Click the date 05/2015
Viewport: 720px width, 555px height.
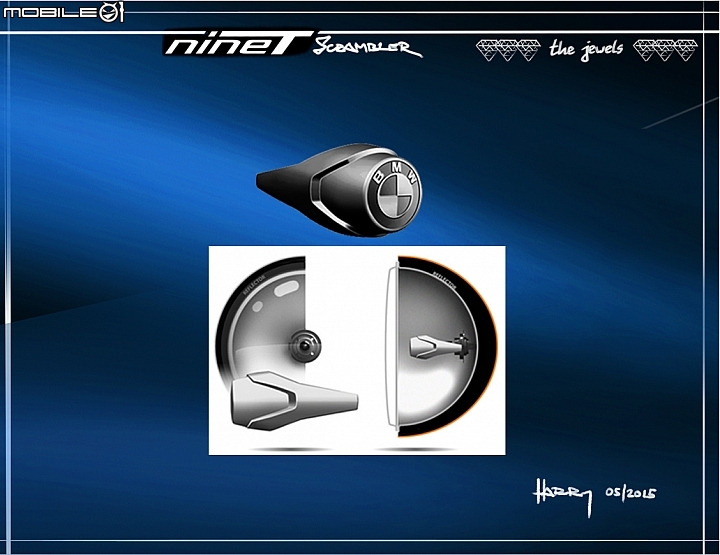pyautogui.click(x=630, y=493)
